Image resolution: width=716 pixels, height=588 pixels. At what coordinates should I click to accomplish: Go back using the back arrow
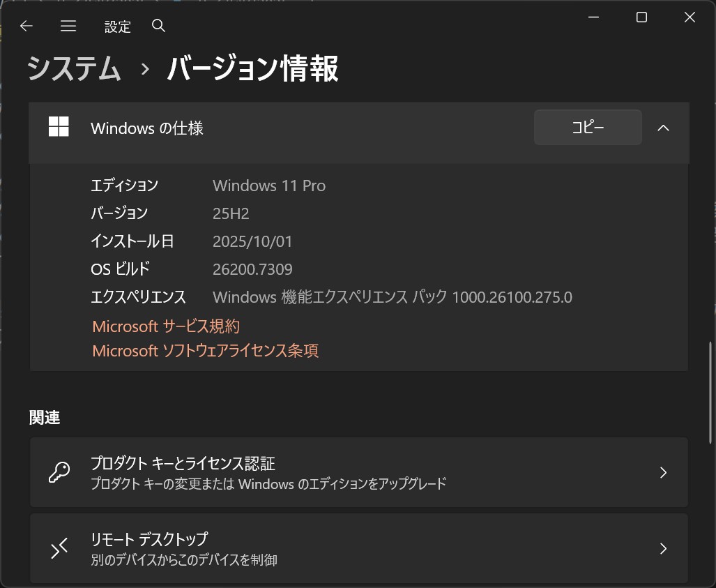(26, 26)
